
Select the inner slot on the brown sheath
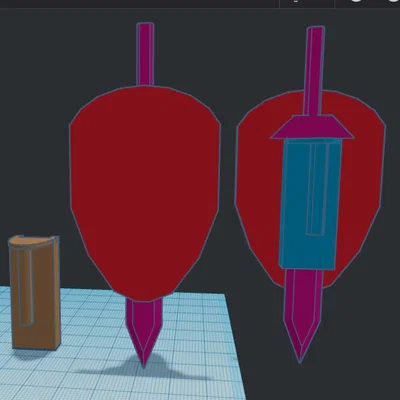click(26, 287)
